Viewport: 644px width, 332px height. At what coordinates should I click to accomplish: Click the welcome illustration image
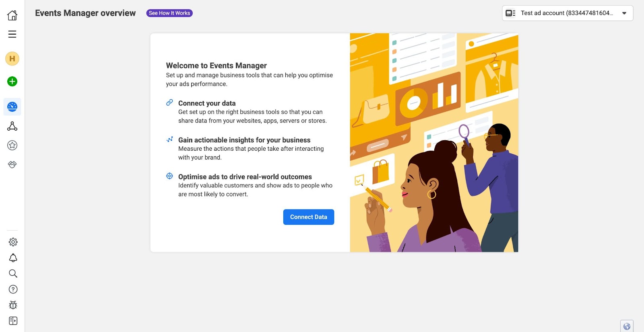[434, 143]
